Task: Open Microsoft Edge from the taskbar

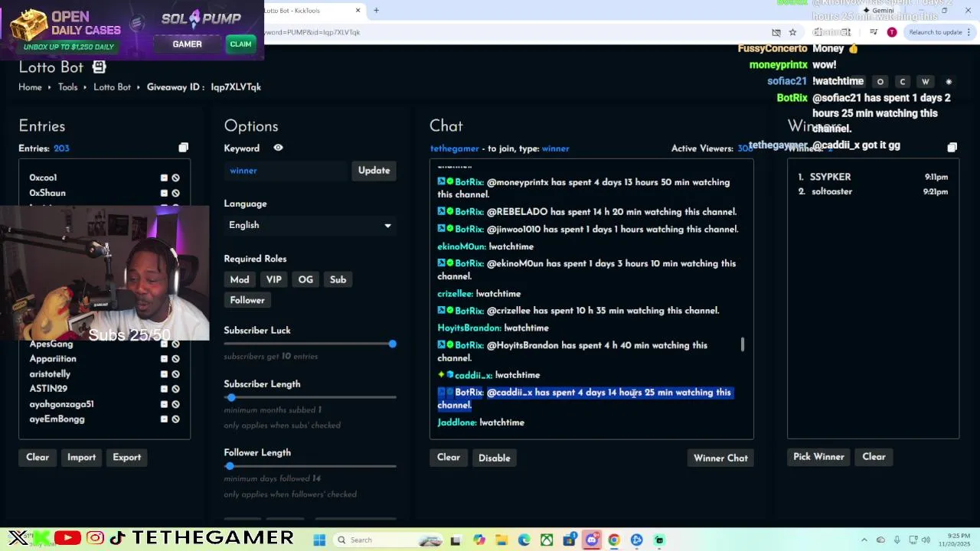Action: coord(524,540)
